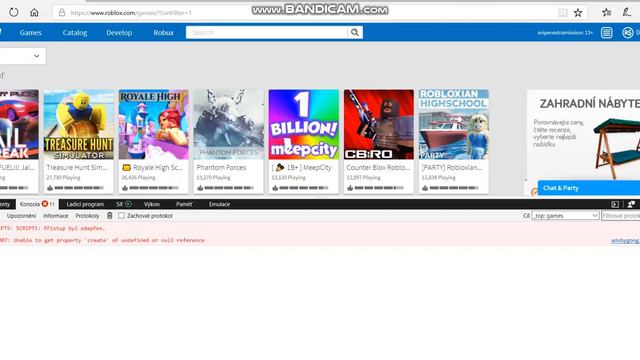
Task: Switch to the Emulace tab
Action: 219,204
